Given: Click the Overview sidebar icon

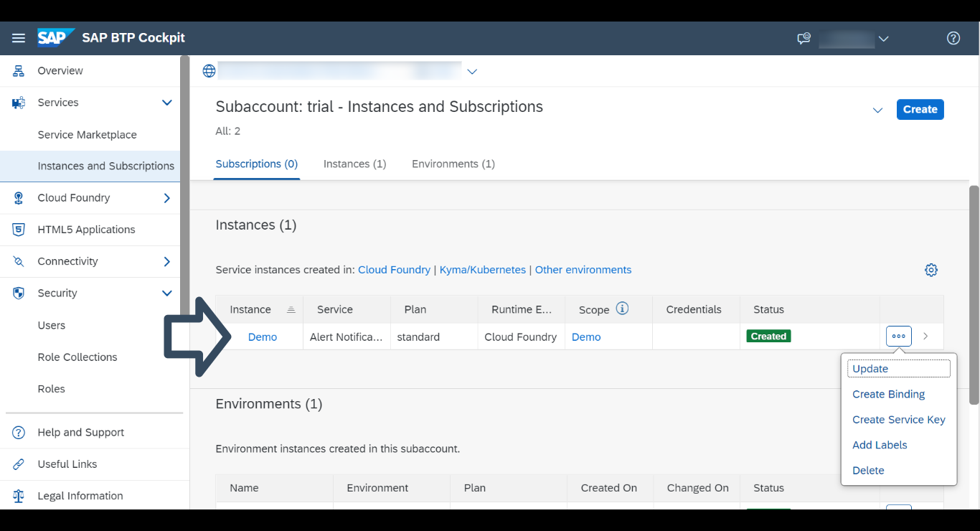Looking at the screenshot, I should pyautogui.click(x=19, y=71).
